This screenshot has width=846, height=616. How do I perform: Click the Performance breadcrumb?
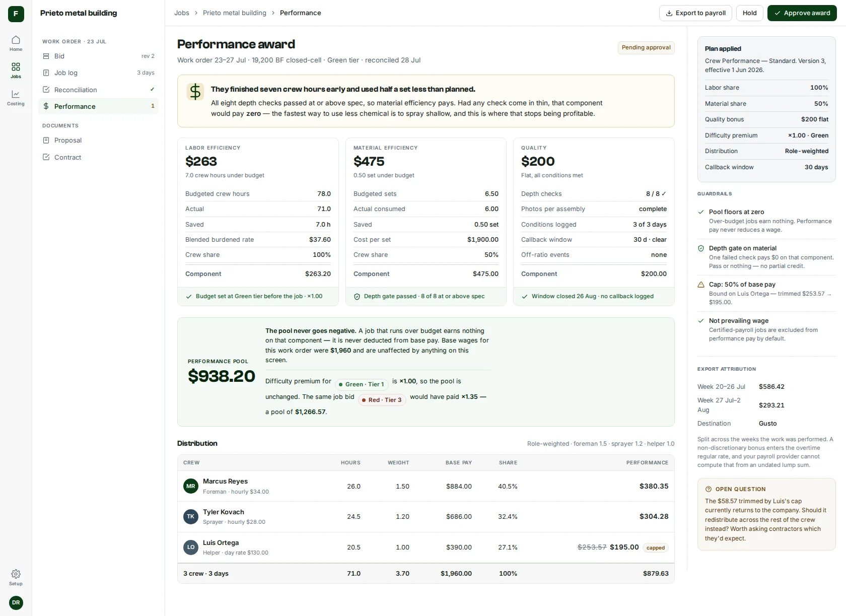click(x=301, y=13)
